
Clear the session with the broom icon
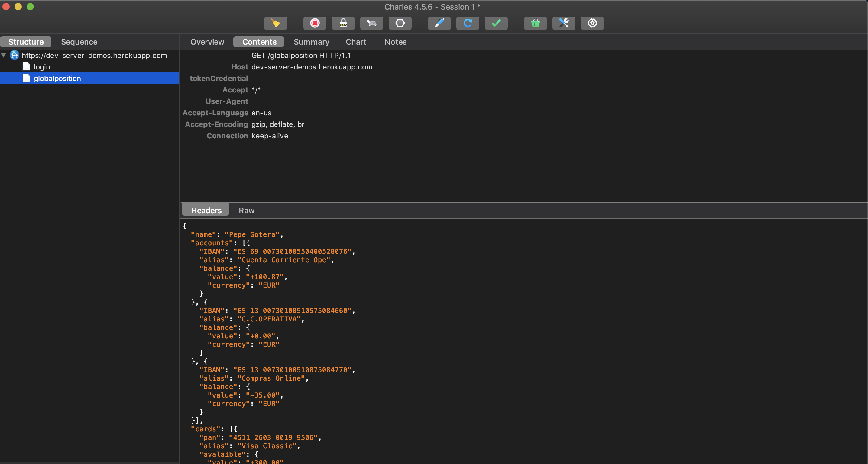[275, 23]
